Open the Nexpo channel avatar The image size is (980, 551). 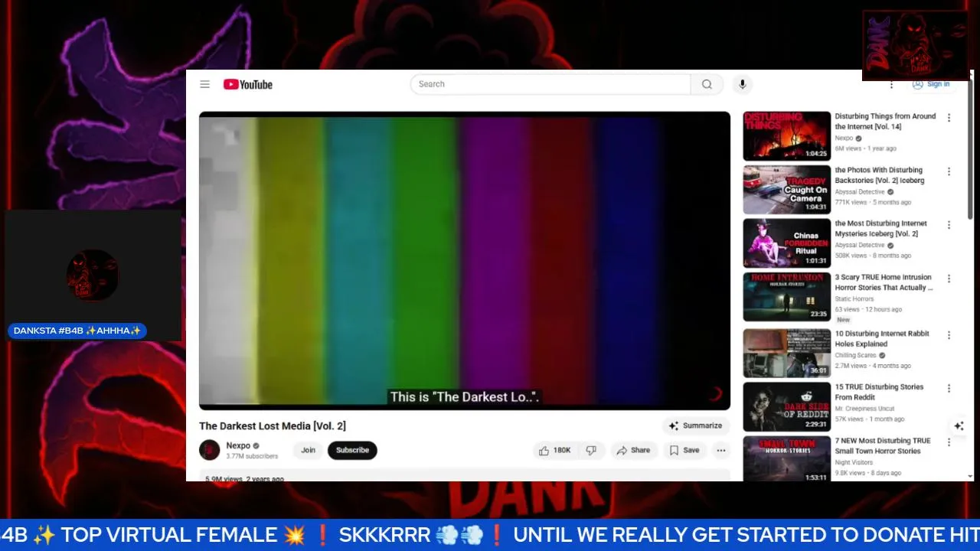pyautogui.click(x=210, y=450)
